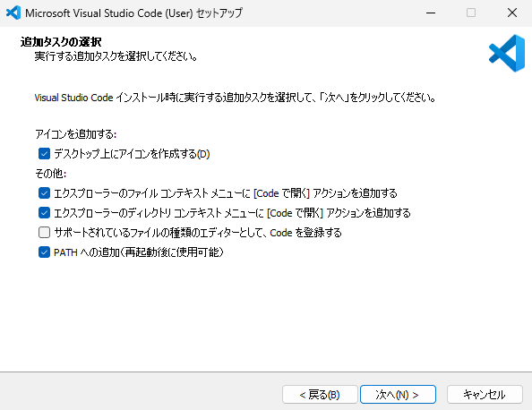Click the '追加タスクの選択' heading

tap(61, 42)
